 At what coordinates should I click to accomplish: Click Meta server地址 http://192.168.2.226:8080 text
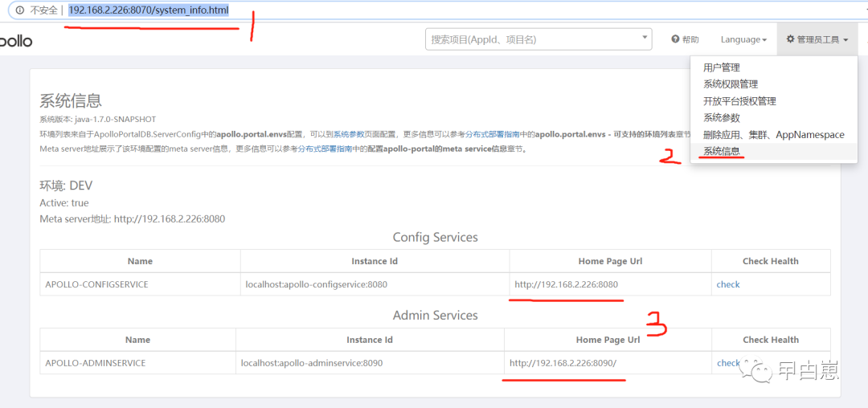tap(133, 219)
